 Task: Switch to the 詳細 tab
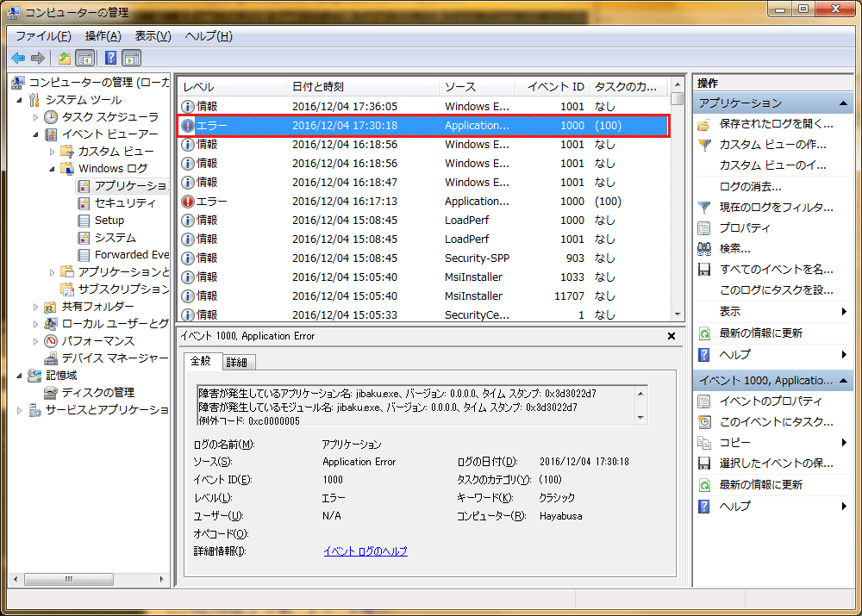click(x=236, y=363)
